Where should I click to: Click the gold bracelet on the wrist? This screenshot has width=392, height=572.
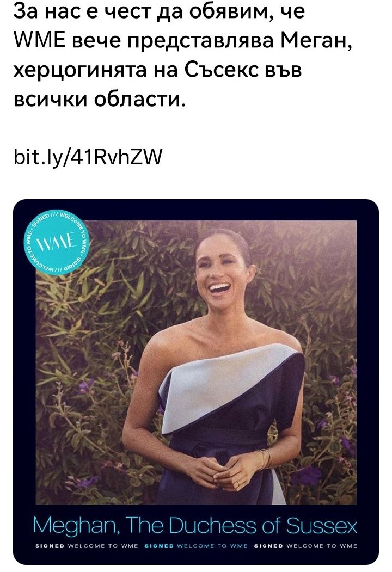pos(265,458)
